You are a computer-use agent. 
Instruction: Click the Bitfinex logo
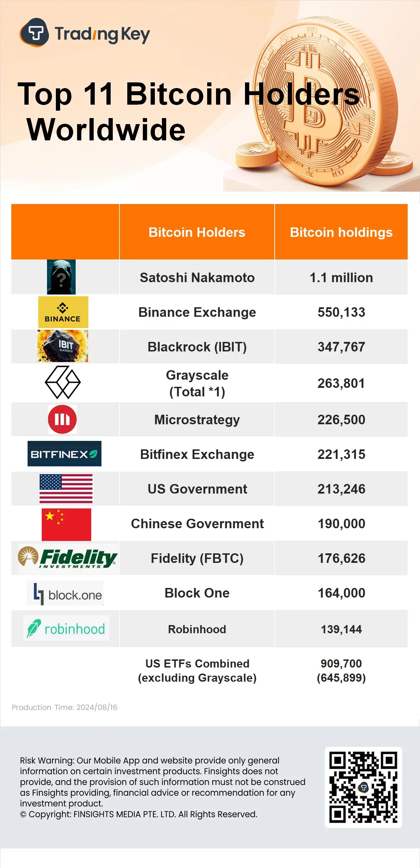click(x=64, y=454)
